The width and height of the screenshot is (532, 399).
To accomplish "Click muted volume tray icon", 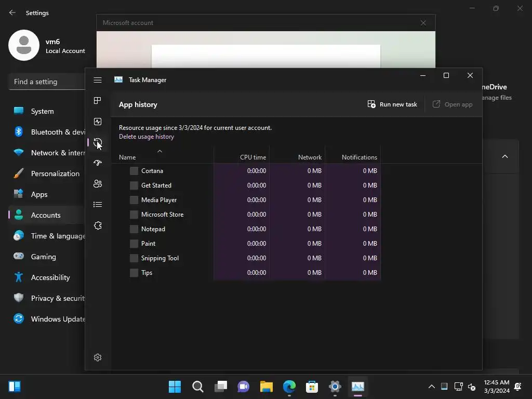I will point(472,387).
